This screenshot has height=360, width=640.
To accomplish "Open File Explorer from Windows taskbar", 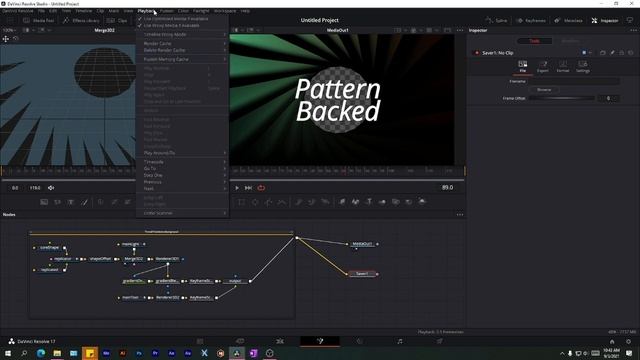I will pyautogui.click(x=57, y=353).
